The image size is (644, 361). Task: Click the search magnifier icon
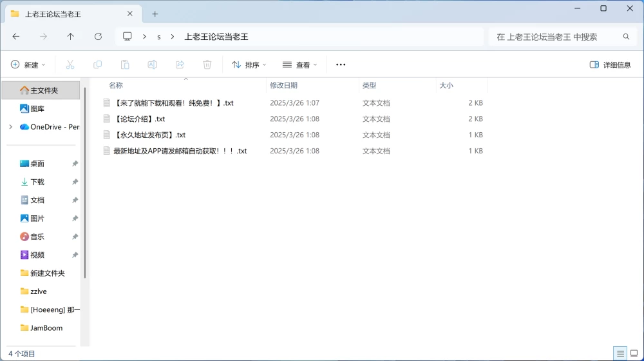[x=626, y=37]
